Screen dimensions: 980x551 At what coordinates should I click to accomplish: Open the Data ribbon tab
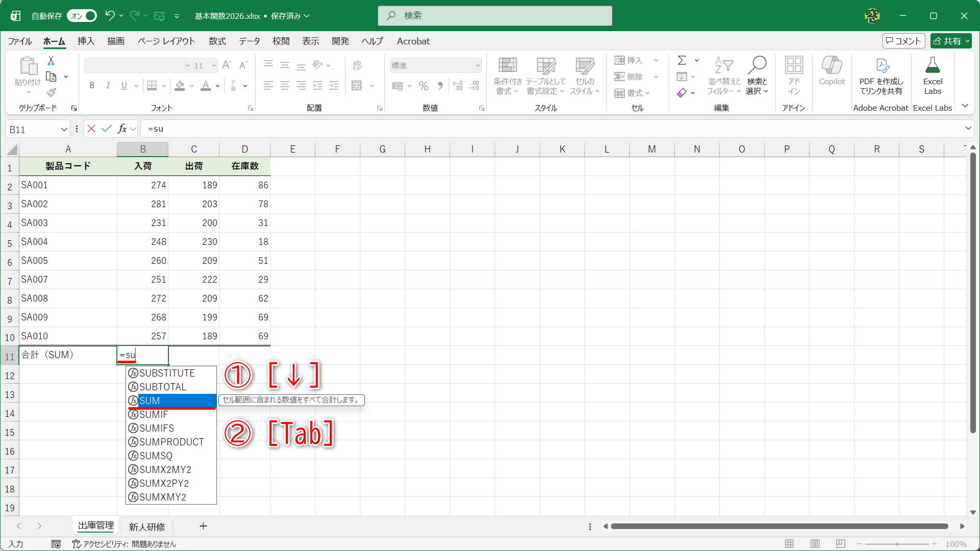(249, 41)
